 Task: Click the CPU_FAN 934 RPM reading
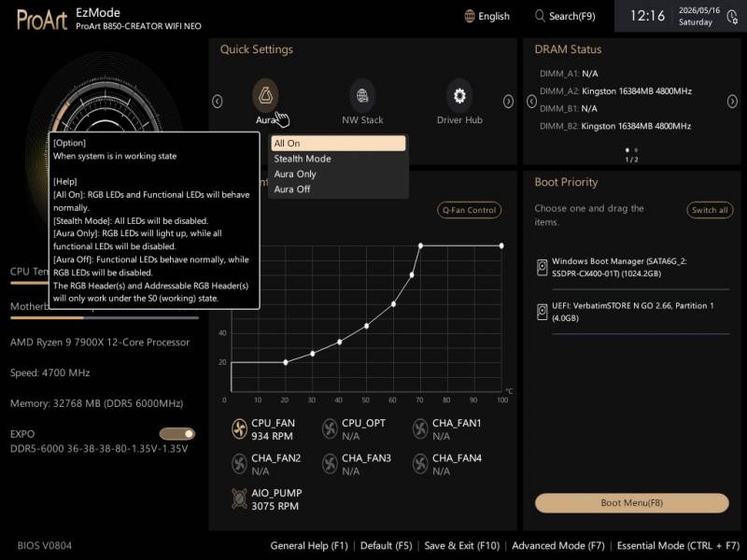pos(272,436)
